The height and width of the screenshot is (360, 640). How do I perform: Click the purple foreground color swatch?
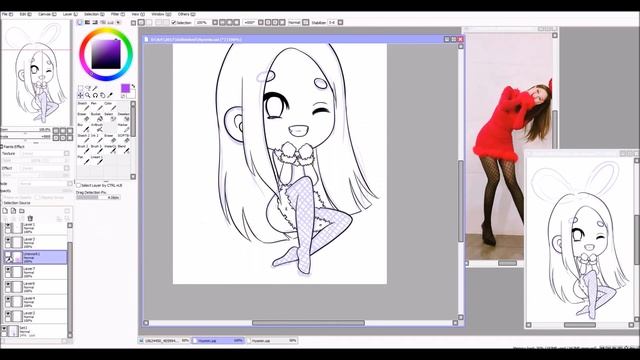click(x=125, y=88)
